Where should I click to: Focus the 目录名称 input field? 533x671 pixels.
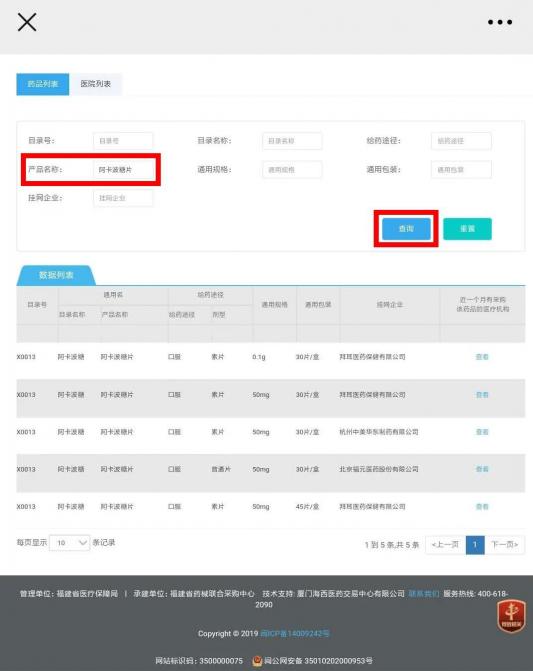coord(292,141)
